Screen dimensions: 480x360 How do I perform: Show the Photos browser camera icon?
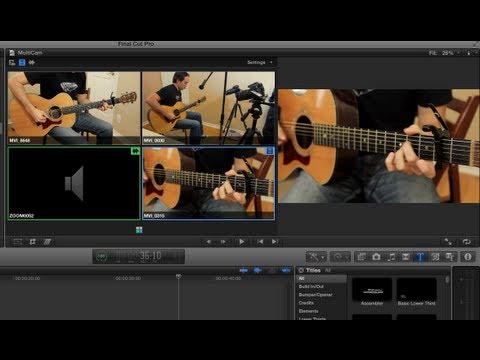coord(376,257)
